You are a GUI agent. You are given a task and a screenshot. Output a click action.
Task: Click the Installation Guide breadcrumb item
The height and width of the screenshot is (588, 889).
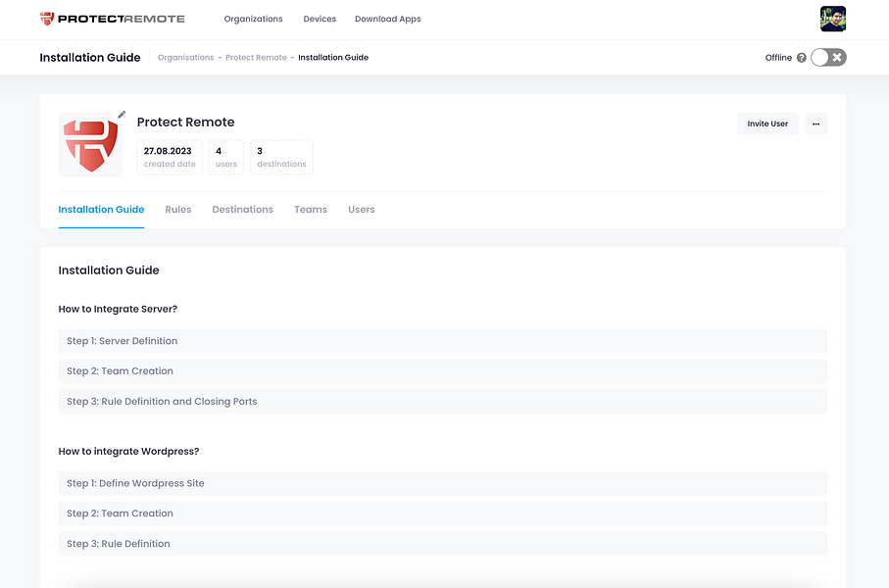coord(333,57)
